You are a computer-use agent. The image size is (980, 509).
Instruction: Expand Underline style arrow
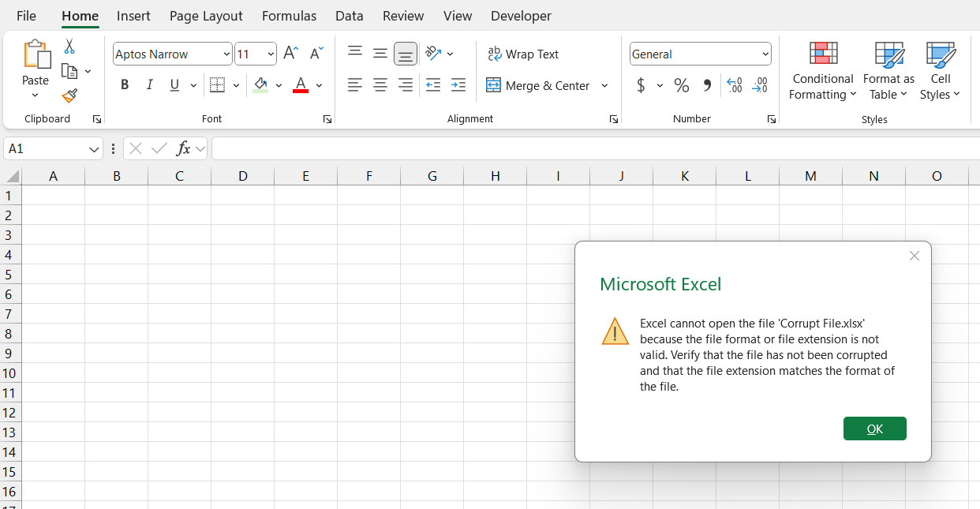(x=193, y=85)
